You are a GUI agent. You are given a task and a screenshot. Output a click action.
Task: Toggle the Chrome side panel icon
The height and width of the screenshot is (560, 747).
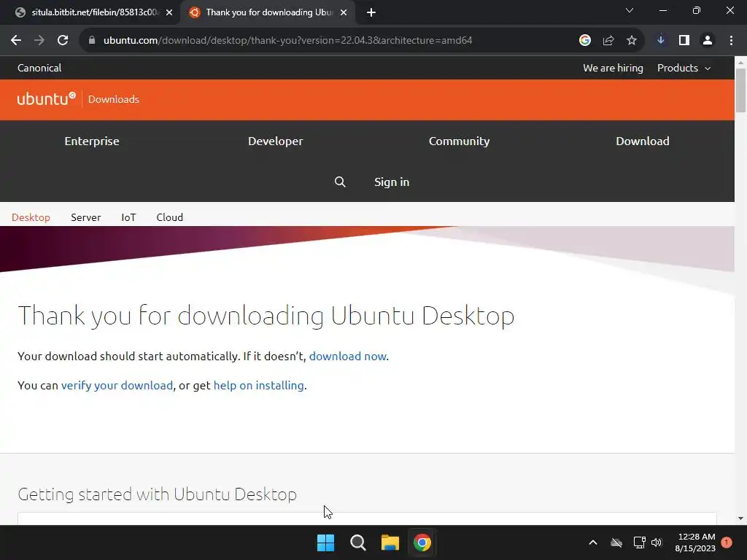click(684, 41)
